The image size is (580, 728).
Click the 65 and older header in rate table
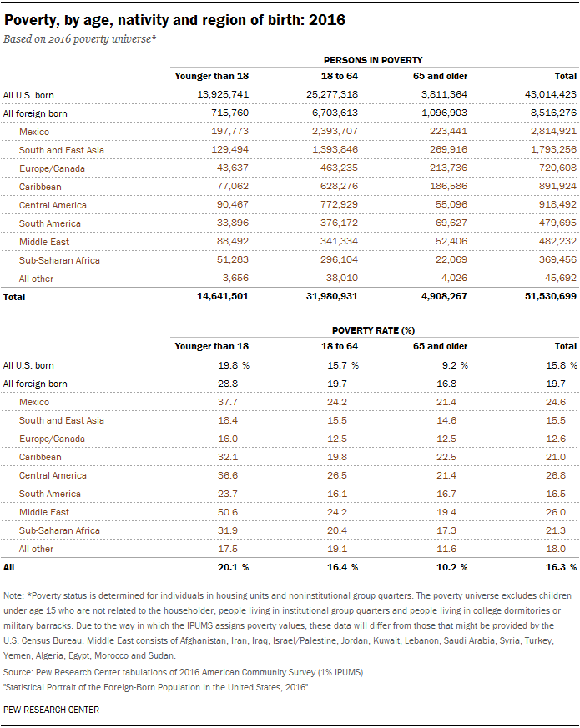440,346
